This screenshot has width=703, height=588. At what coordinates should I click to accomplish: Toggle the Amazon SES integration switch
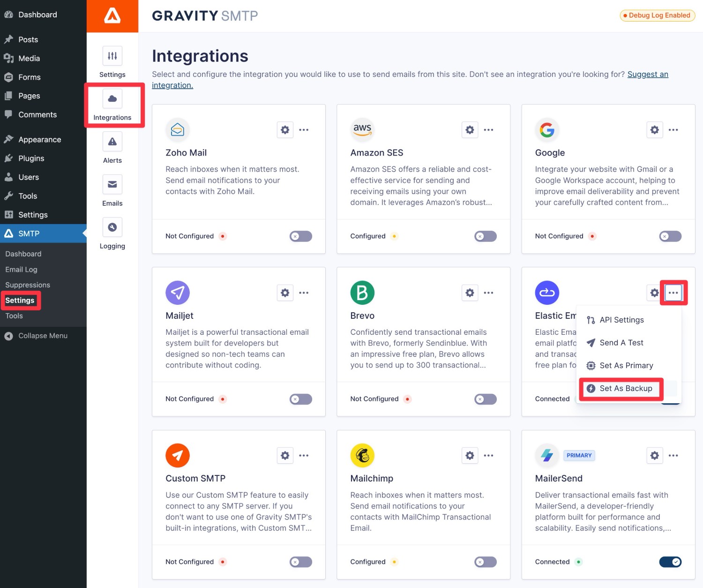pos(486,236)
